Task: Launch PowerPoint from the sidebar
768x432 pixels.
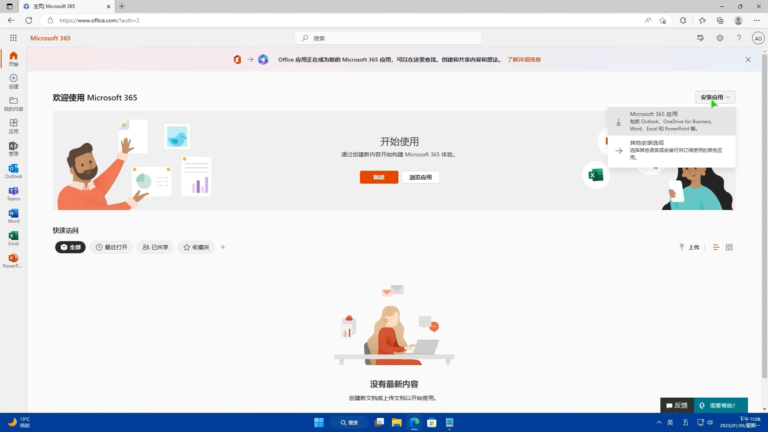Action: [x=13, y=261]
